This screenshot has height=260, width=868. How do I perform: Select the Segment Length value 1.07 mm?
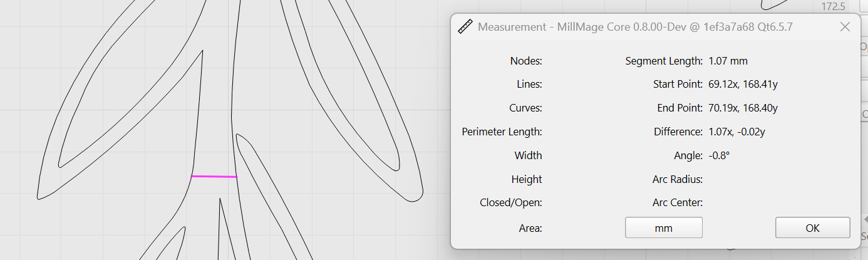[x=728, y=61]
